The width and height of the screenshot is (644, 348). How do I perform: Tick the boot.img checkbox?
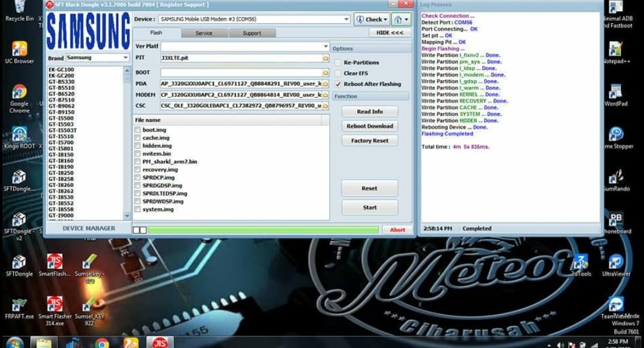[x=138, y=130]
